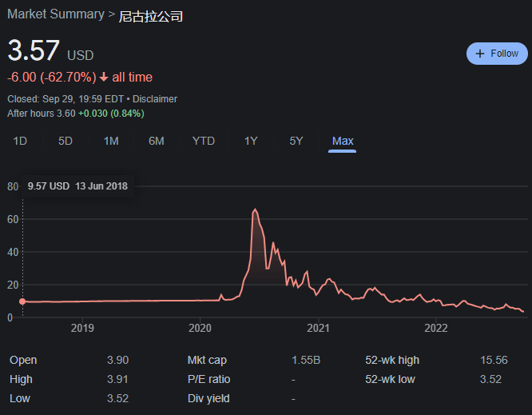Open the Disclaimer link

click(155, 99)
